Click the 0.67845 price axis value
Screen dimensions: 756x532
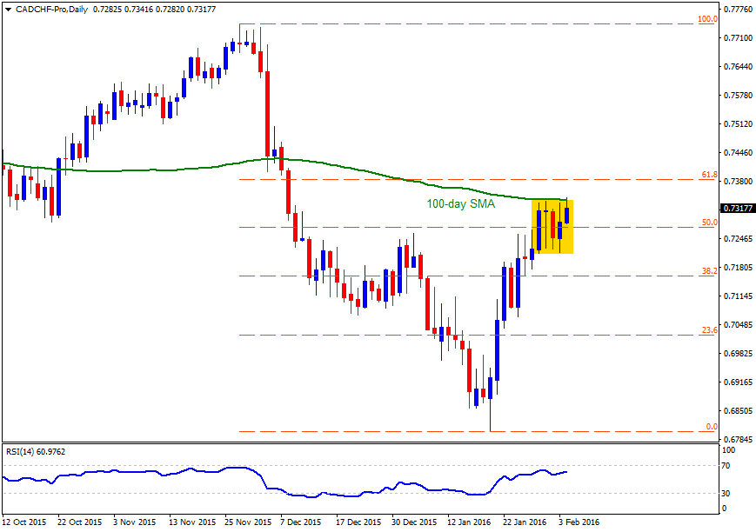point(738,440)
